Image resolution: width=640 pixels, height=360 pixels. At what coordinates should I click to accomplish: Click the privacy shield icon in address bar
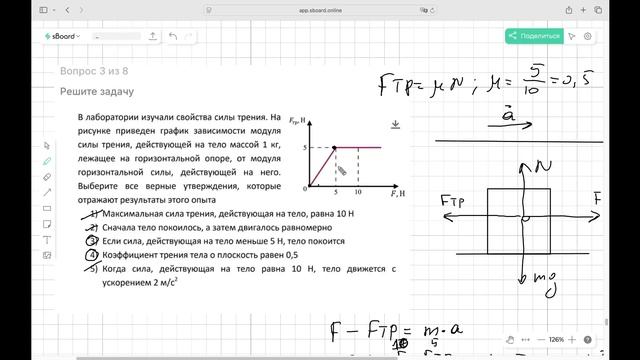[x=209, y=10]
